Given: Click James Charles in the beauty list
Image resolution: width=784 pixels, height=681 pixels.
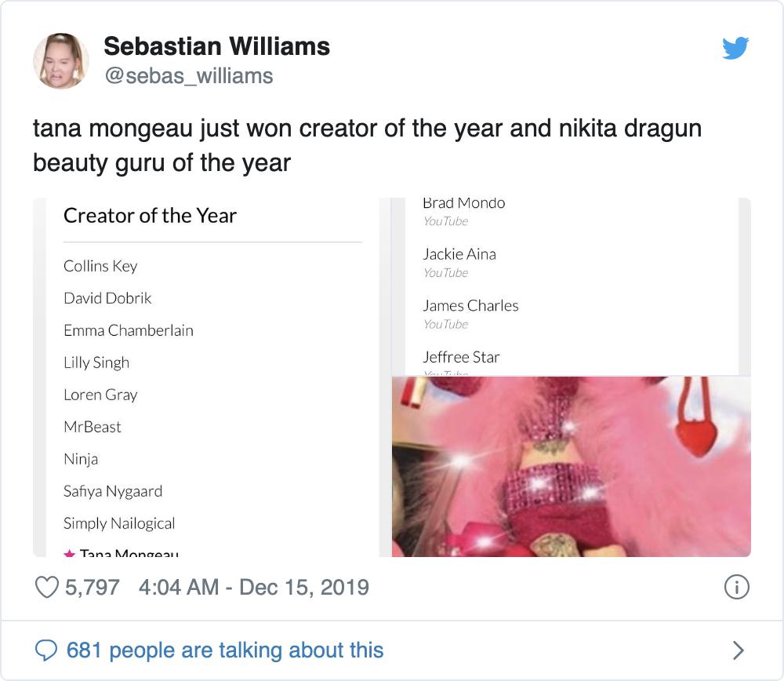Looking at the screenshot, I should point(470,305).
